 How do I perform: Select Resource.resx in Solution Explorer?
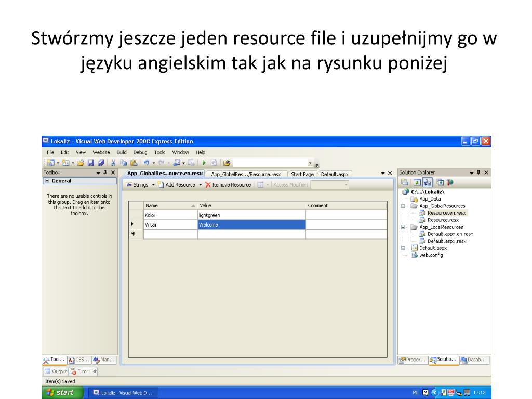coord(443,220)
